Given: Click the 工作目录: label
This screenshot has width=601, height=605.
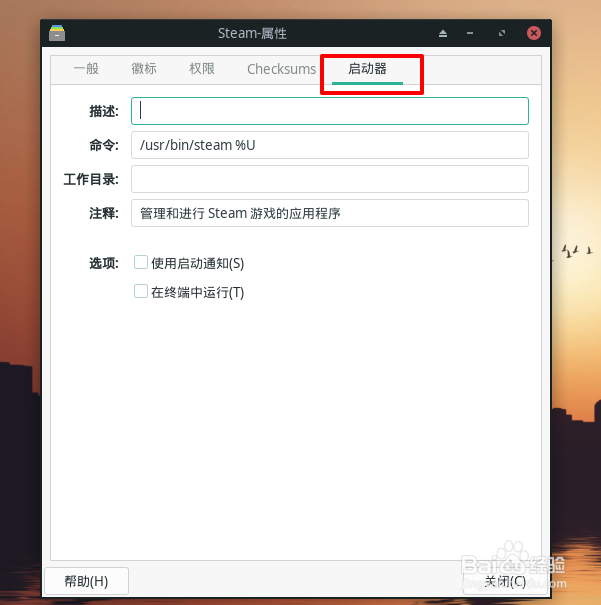Looking at the screenshot, I should [x=91, y=179].
